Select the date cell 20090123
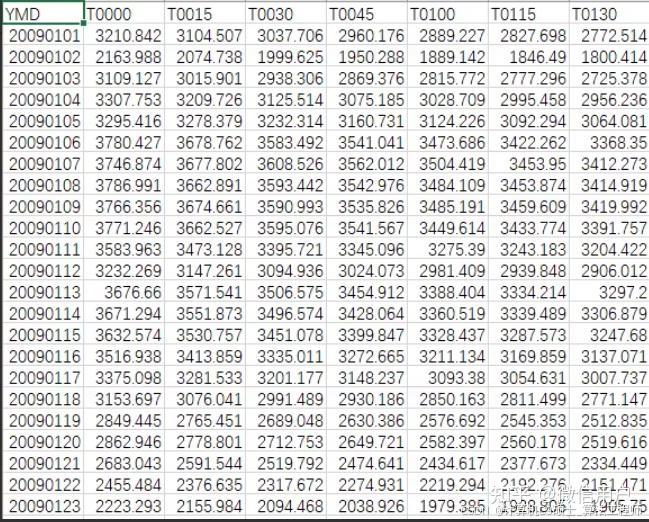Screen dimensions: 649x522 (x=43, y=506)
